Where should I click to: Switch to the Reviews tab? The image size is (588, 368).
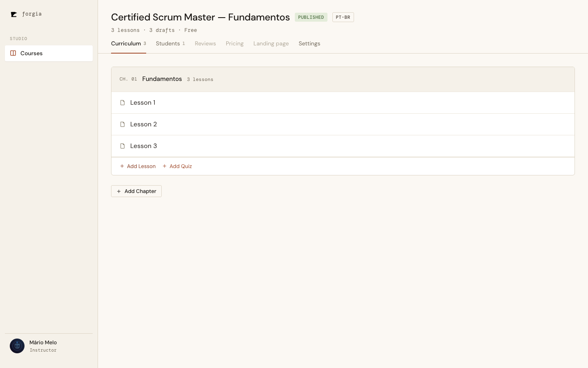[x=205, y=44]
